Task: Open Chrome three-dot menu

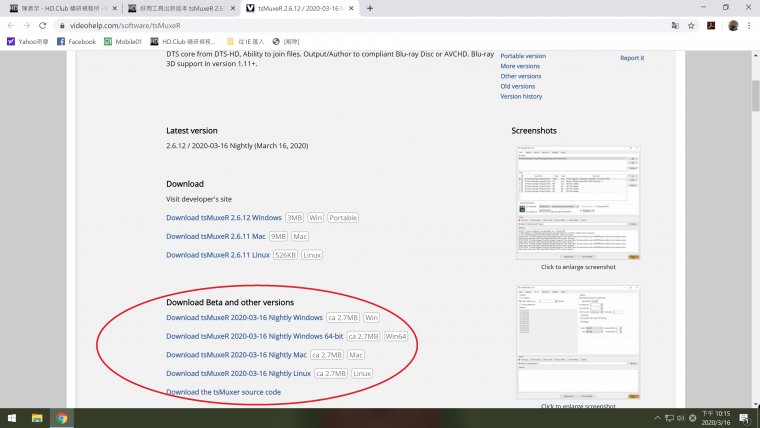Action: coord(750,25)
